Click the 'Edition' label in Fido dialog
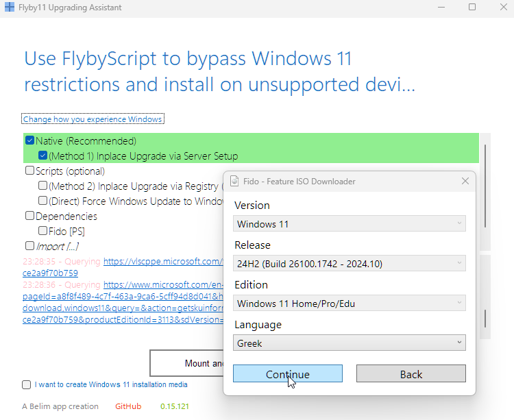The height and width of the screenshot is (420, 514). [251, 285]
